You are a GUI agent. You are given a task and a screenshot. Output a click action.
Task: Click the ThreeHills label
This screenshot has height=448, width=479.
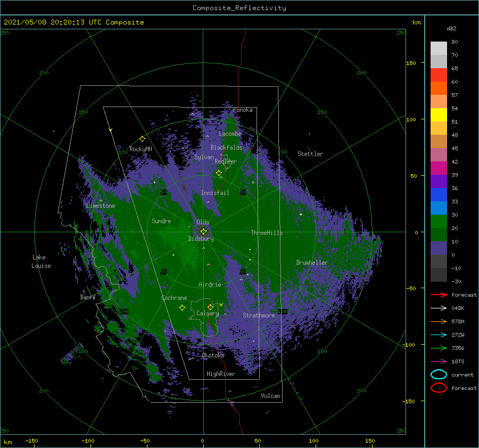267,233
